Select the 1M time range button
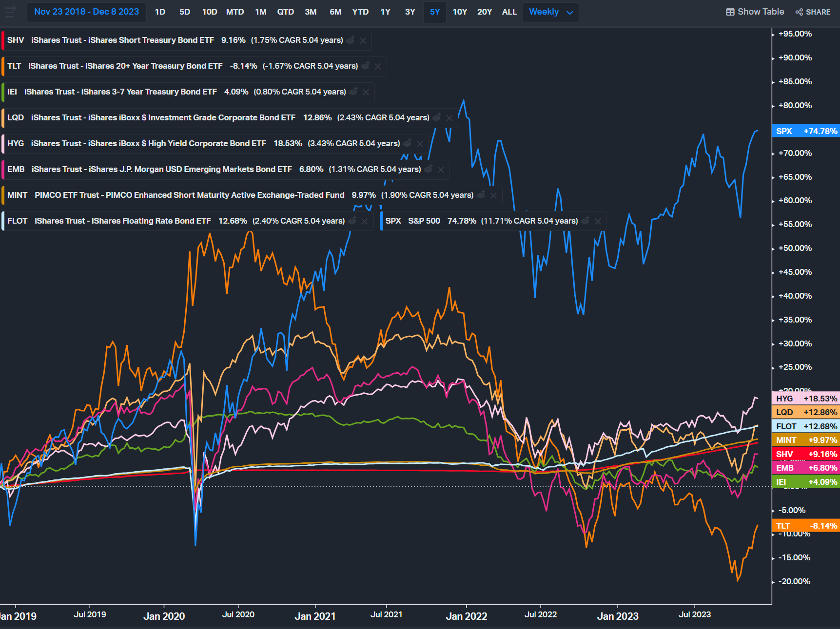The height and width of the screenshot is (629, 840). [261, 12]
